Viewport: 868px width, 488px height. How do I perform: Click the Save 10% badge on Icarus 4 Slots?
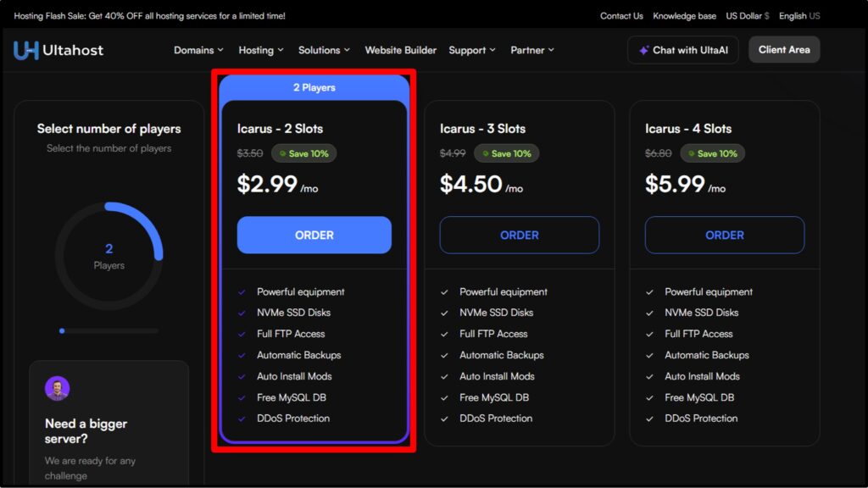(x=713, y=153)
